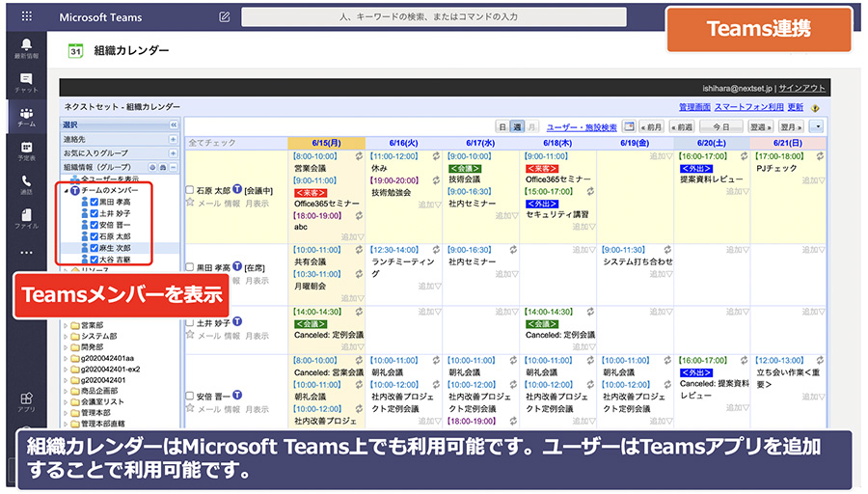Click print icon in 組織情報 header
Screen dimensions: 868x494
[163, 167]
